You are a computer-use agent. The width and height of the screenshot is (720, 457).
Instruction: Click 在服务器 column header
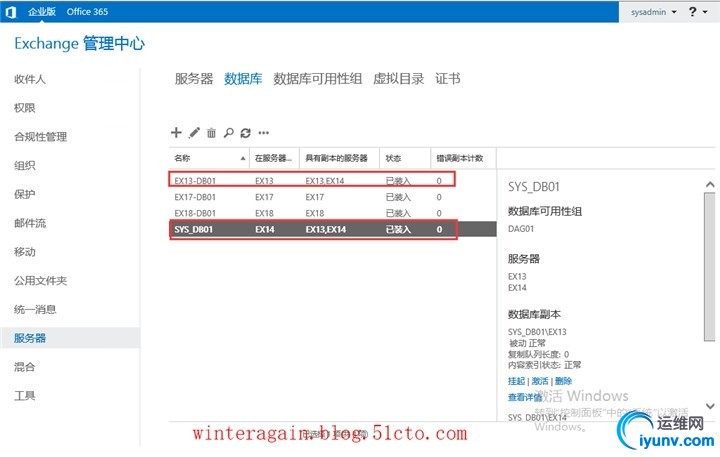273,158
